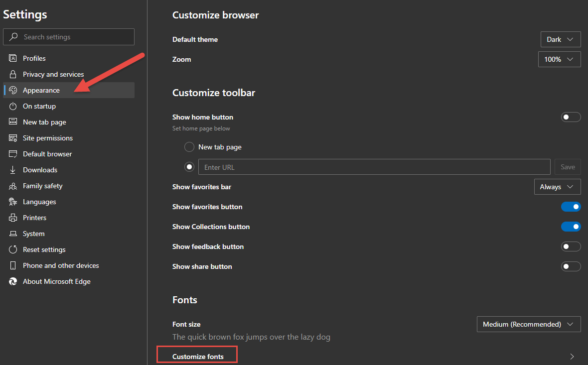Click the About Microsoft Edge logo icon
Viewport: 588px width, 365px height.
coord(12,281)
